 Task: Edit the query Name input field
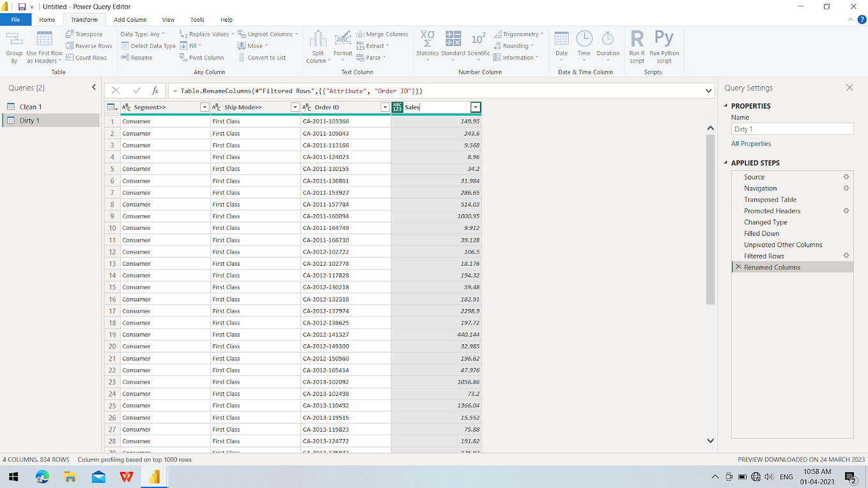point(792,128)
